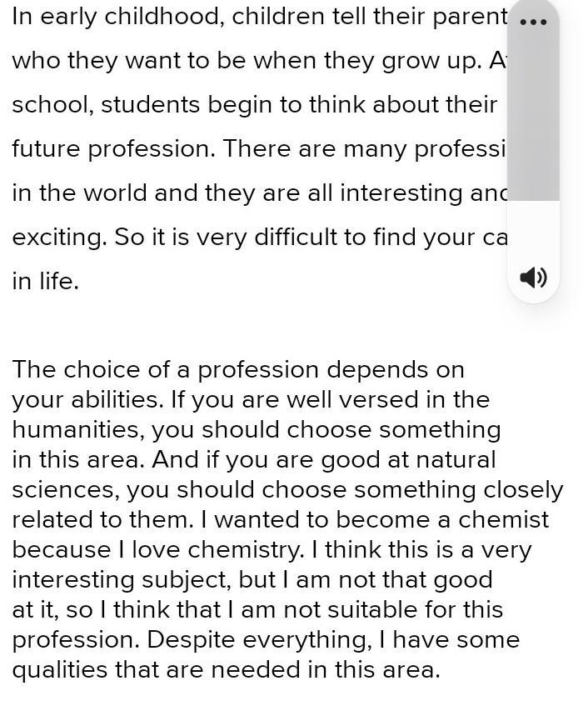Click the word "chemistry."
Screen dimensions: 588x701
click(x=246, y=550)
